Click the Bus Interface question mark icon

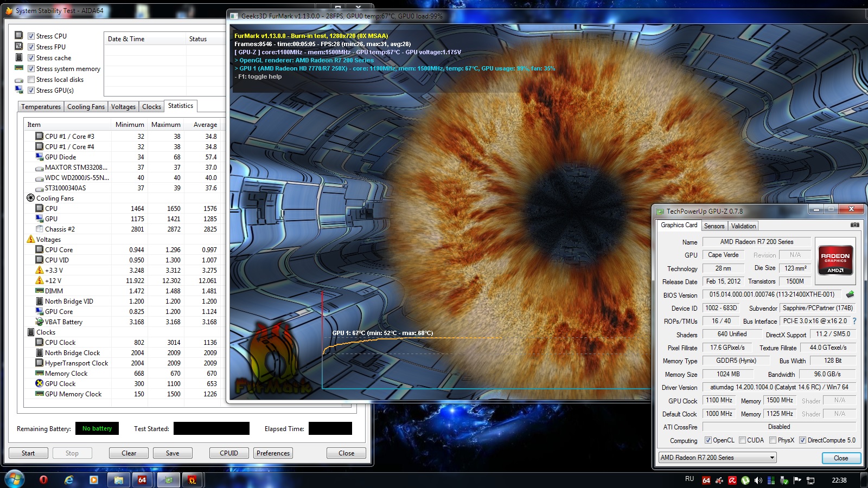[x=854, y=321]
